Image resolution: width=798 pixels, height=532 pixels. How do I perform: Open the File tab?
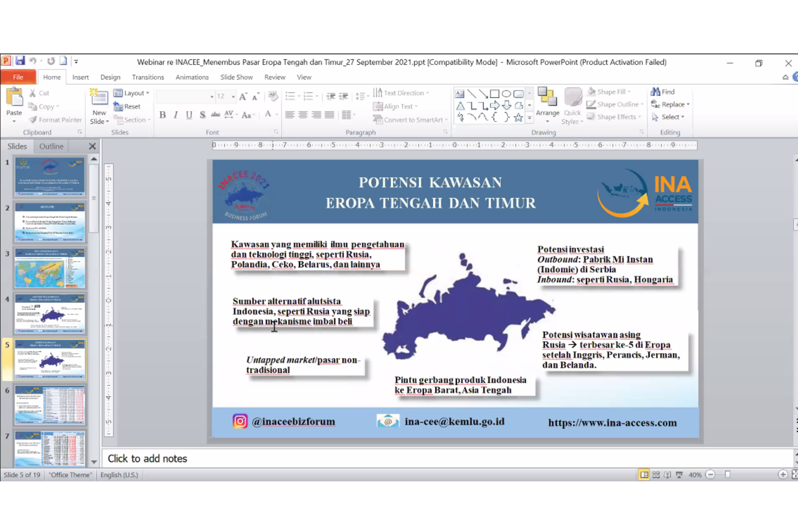click(x=18, y=77)
